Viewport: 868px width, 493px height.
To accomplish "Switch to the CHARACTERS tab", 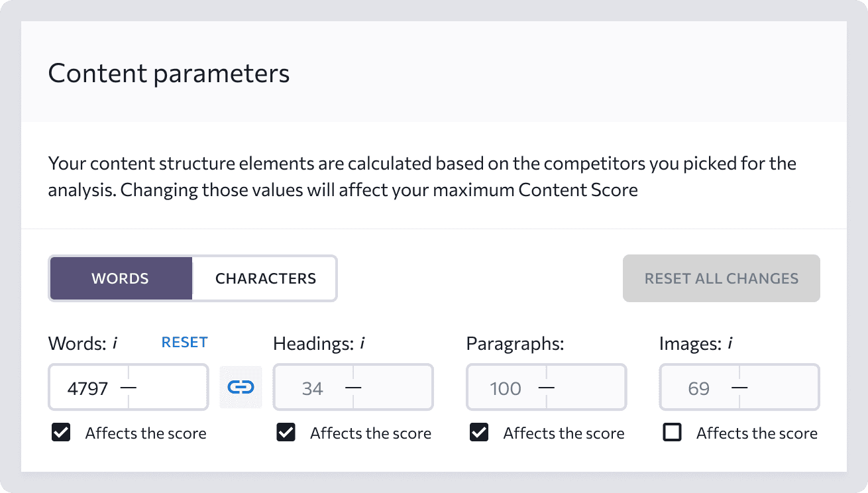I will click(x=265, y=278).
